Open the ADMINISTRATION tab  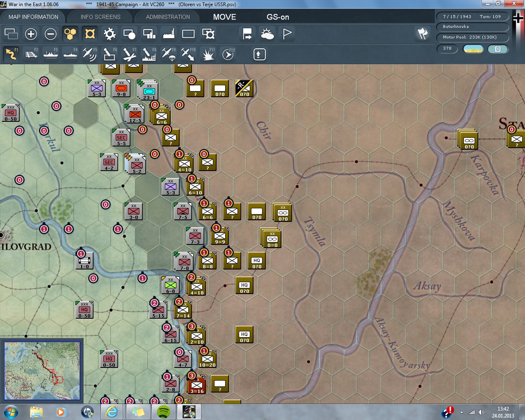[x=168, y=17]
